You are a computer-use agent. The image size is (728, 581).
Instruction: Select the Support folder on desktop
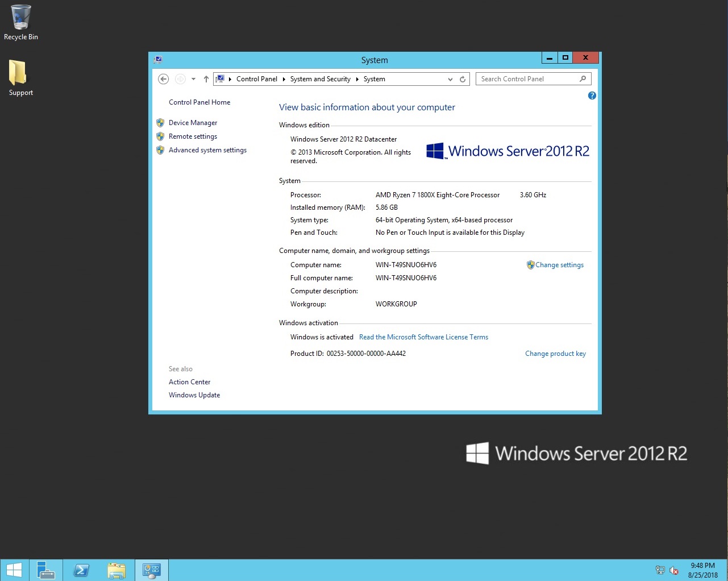[20, 78]
